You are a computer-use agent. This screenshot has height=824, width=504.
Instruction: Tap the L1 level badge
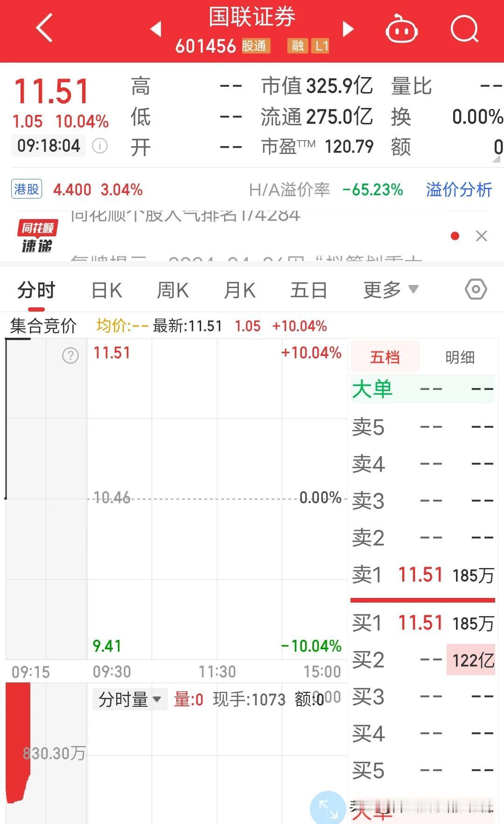click(321, 46)
